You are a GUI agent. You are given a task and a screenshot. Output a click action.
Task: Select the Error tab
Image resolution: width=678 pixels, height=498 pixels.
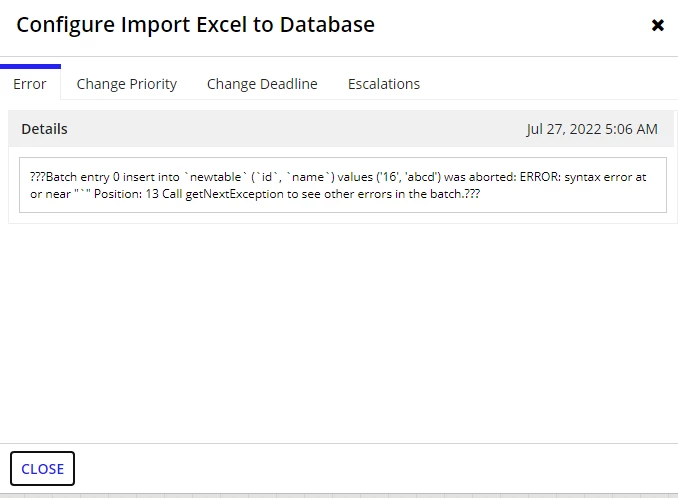30,84
